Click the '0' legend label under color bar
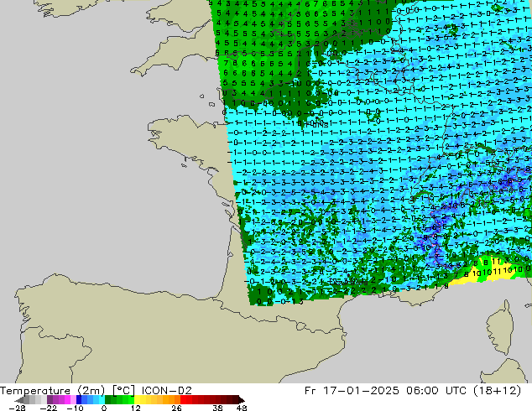 [104, 408]
